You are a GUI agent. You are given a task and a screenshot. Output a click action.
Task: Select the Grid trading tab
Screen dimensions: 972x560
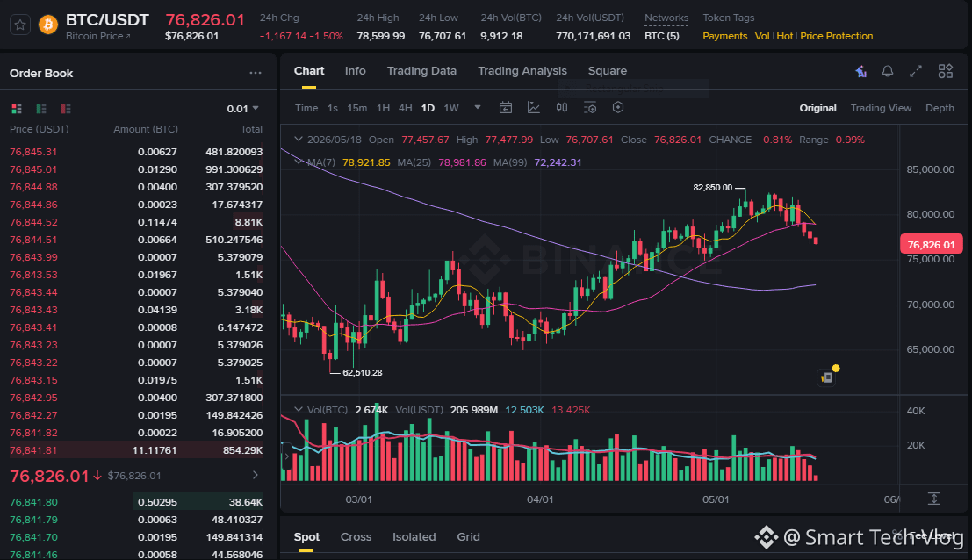[x=468, y=536]
